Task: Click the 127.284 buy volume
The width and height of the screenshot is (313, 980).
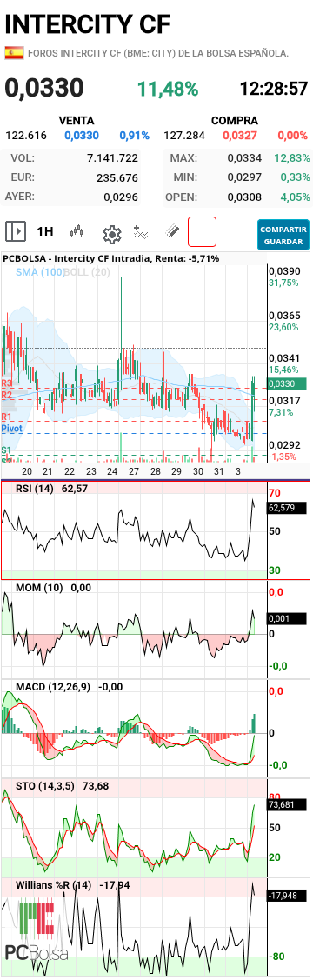Action: (x=184, y=135)
